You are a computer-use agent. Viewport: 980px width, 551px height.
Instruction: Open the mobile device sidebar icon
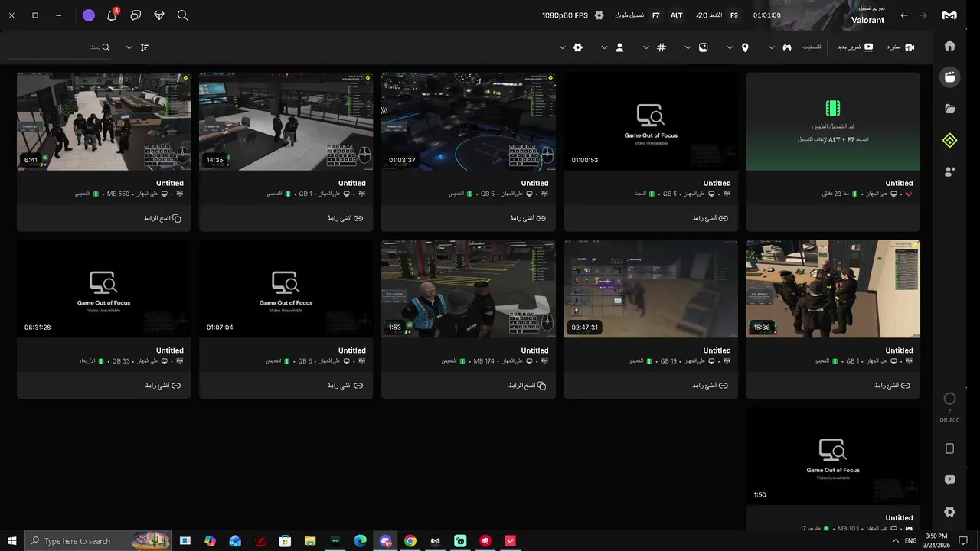(949, 448)
